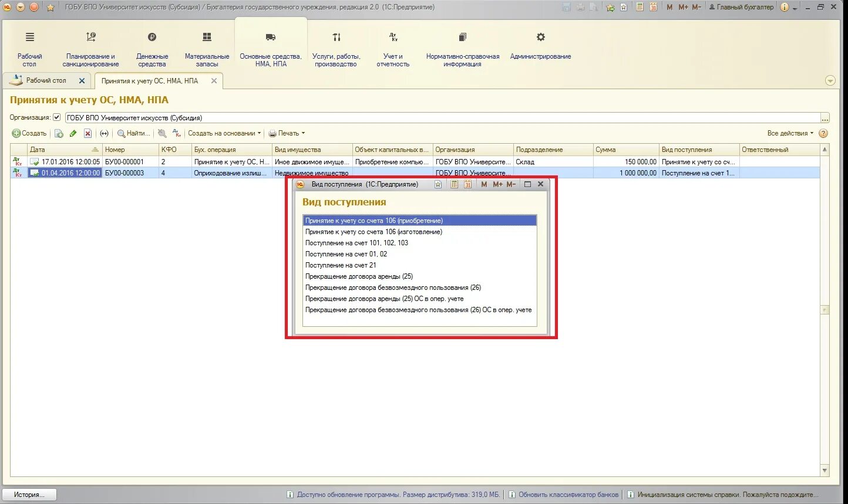Click the Сумма column header

point(626,150)
